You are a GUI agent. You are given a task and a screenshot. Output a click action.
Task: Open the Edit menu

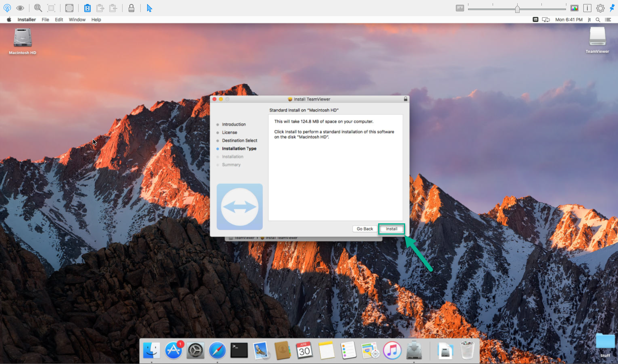(59, 19)
